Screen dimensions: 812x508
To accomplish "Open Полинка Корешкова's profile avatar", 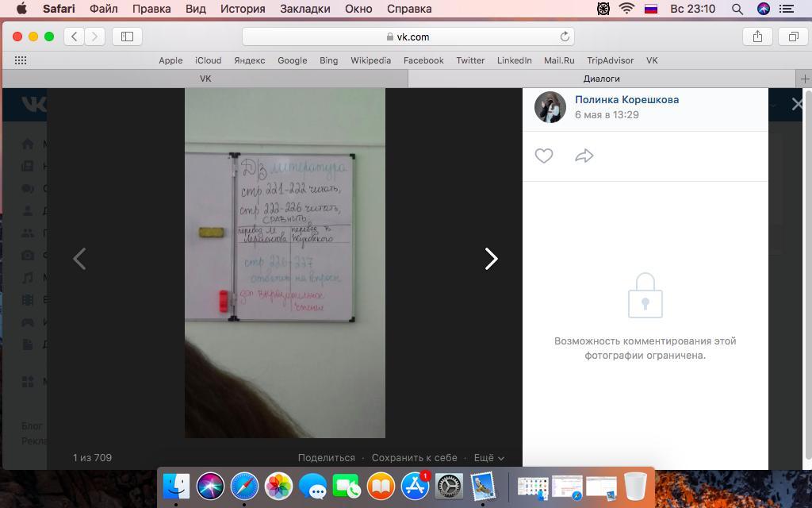I will point(550,107).
